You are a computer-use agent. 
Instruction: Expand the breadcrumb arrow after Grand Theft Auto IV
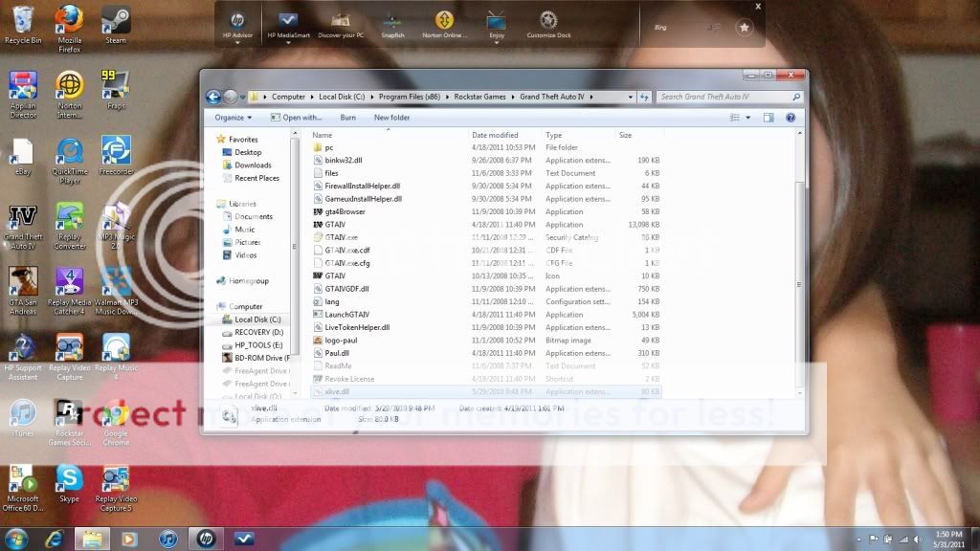pyautogui.click(x=591, y=97)
